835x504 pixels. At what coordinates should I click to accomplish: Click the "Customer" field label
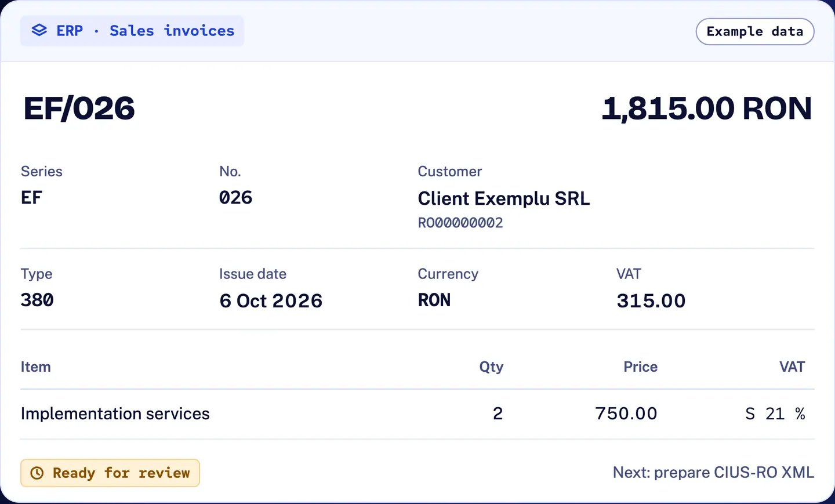[450, 172]
